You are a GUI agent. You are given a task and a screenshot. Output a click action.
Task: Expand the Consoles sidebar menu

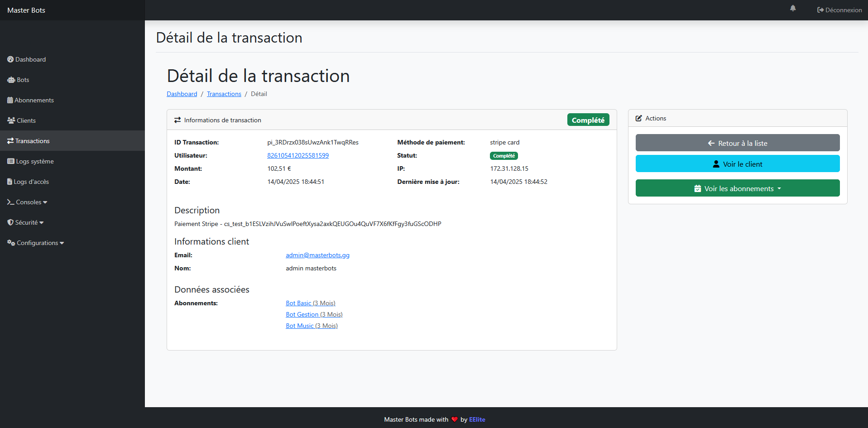(x=27, y=202)
